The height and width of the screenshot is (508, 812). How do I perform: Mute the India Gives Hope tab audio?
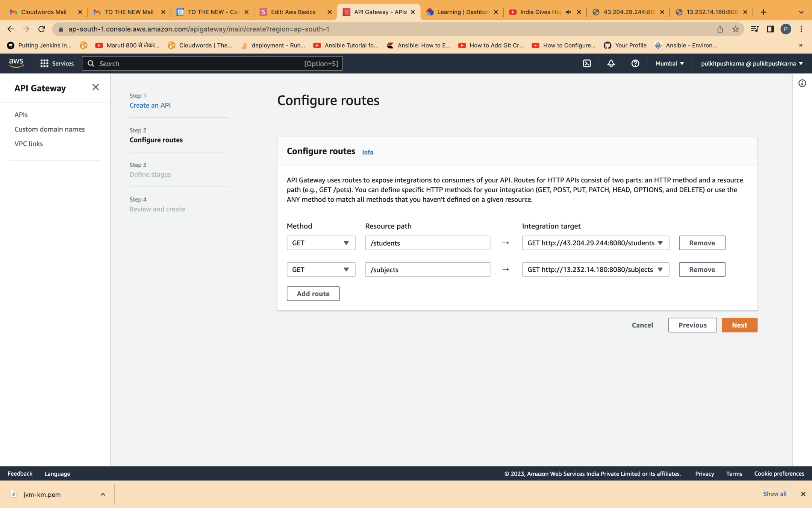568,12
